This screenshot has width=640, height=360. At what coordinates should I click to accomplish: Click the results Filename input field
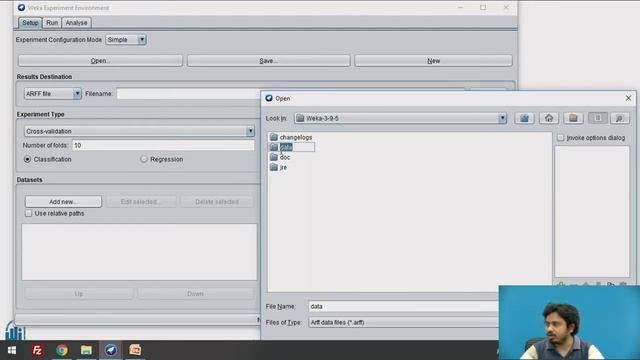(188, 94)
